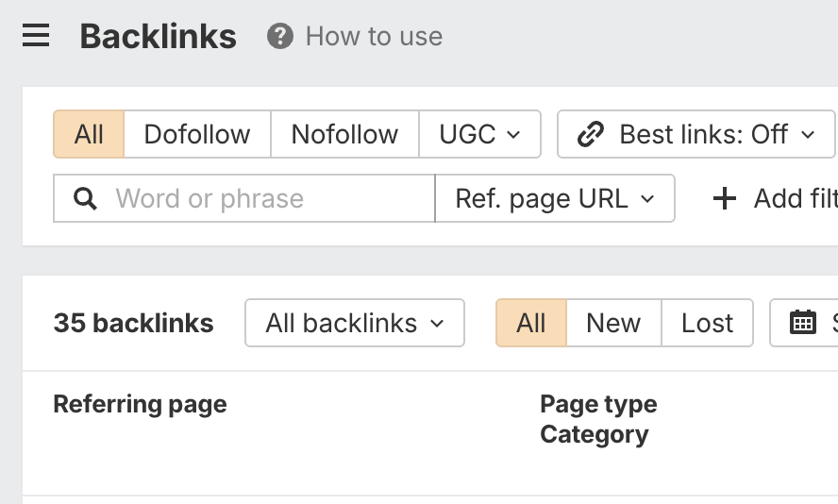Select the Nofollow link type filter

tap(344, 134)
